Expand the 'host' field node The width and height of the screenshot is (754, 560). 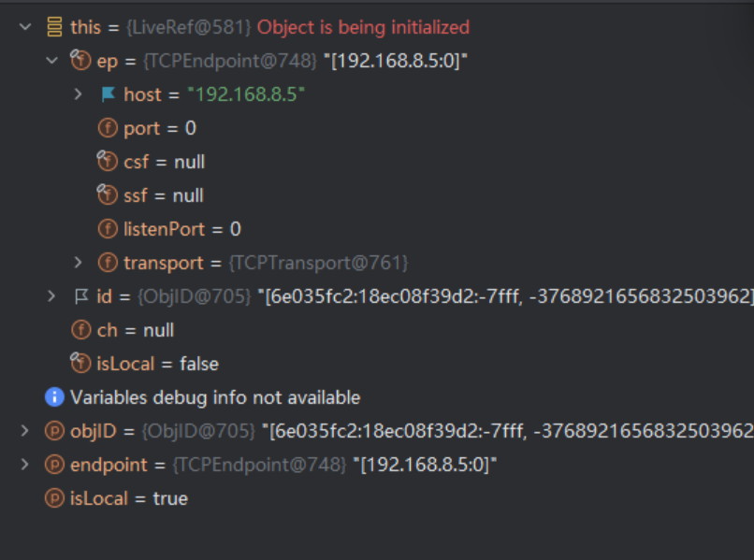(79, 94)
